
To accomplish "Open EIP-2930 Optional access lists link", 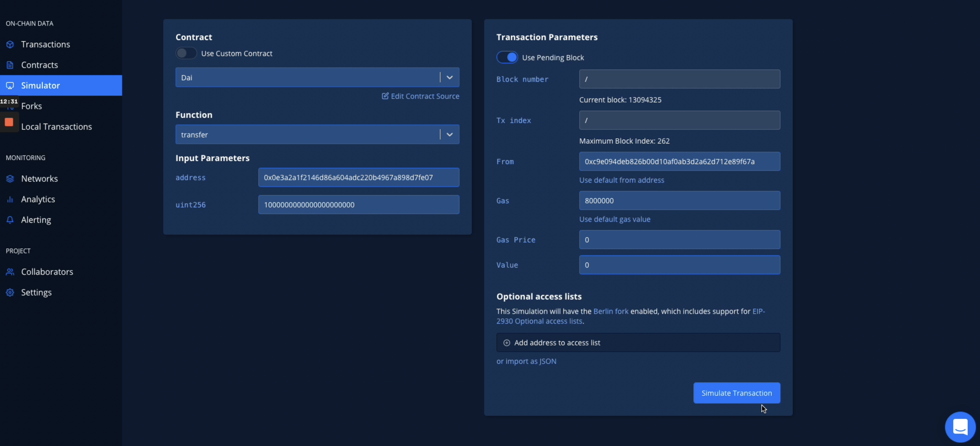I will [x=539, y=321].
